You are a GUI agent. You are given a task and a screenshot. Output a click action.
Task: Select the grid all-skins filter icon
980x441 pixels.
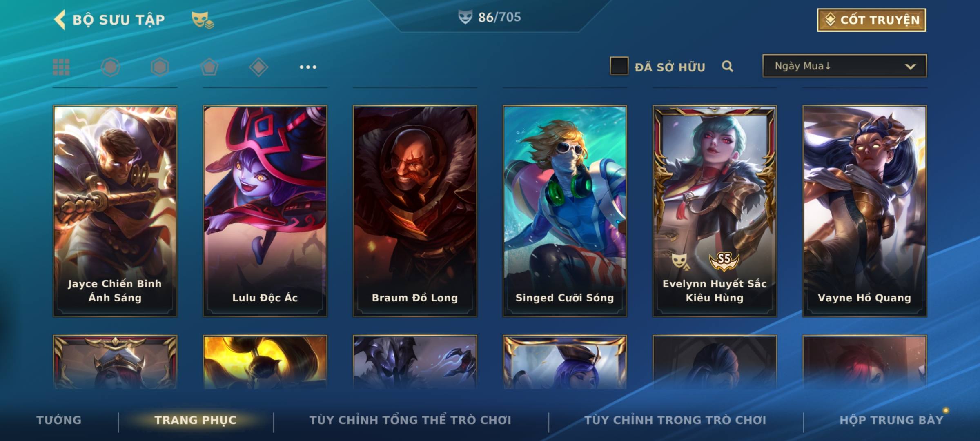tap(61, 67)
